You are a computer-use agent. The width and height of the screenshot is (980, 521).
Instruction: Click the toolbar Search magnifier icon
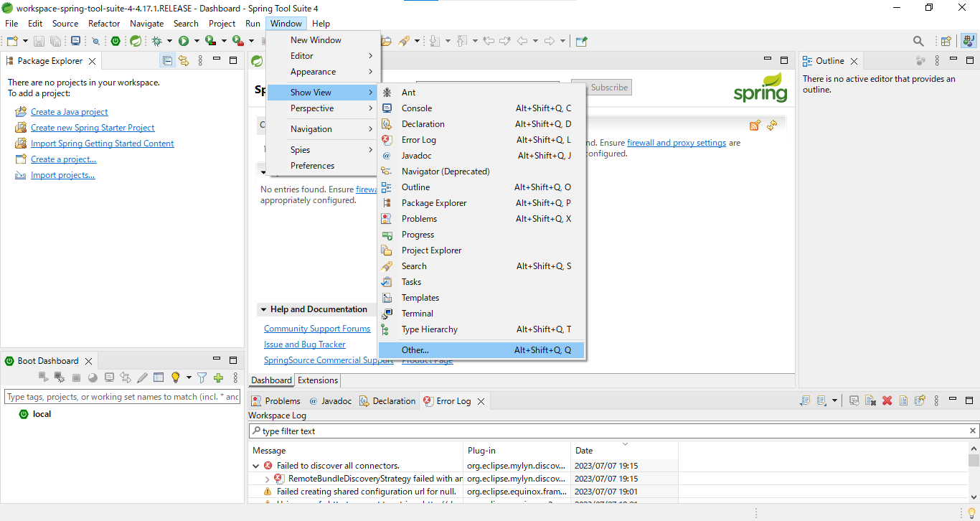pyautogui.click(x=918, y=41)
